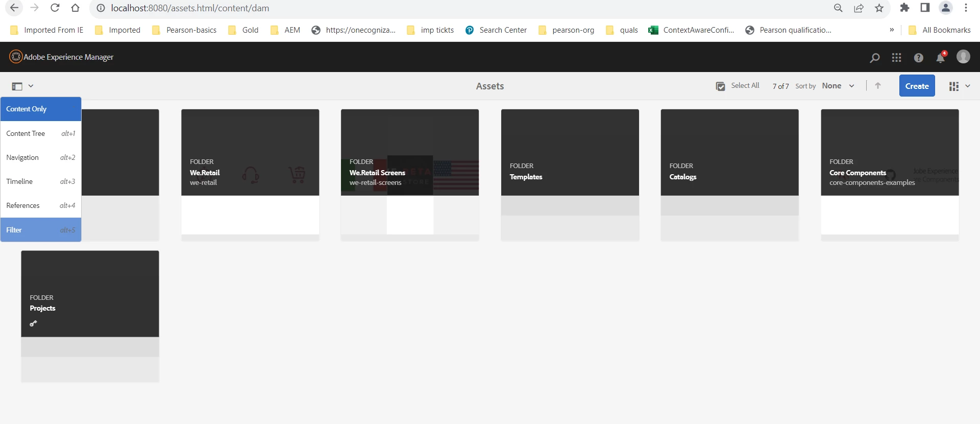Open browser extensions puzzle icon

(904, 8)
